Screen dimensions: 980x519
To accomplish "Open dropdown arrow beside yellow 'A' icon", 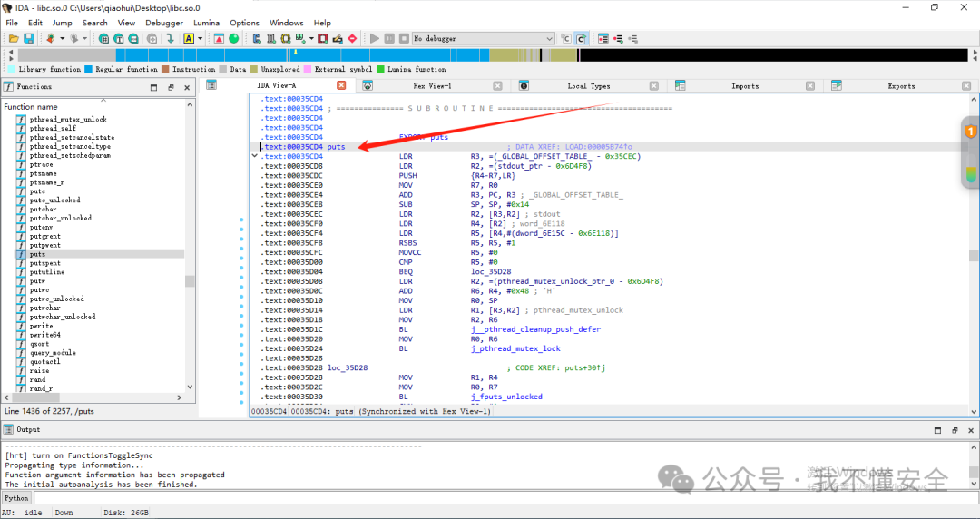I will (200, 39).
